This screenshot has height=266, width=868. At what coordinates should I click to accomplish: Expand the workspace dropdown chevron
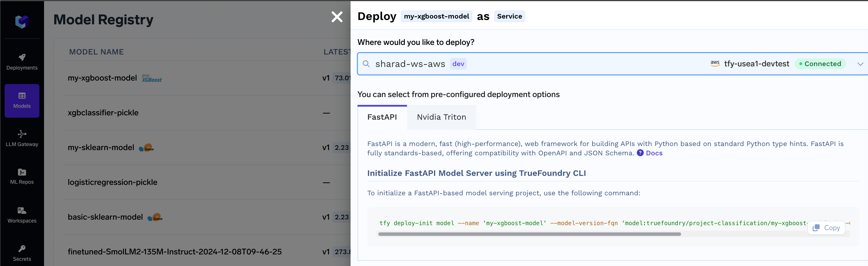[x=860, y=64]
